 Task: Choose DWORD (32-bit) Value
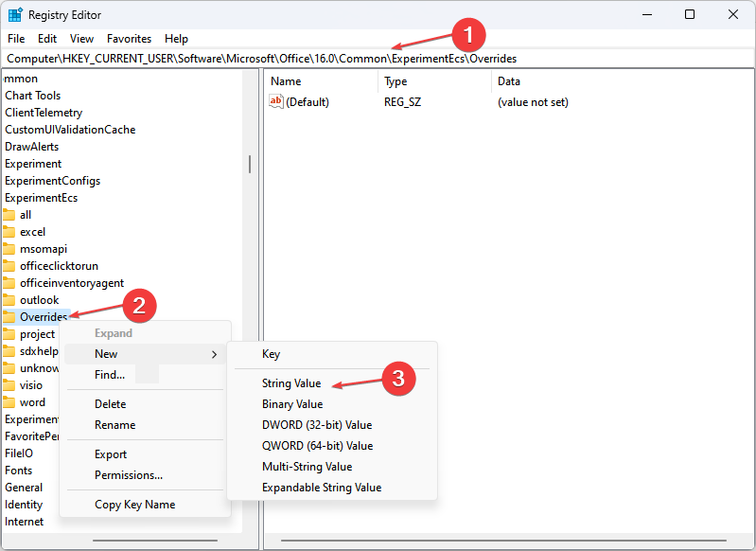(317, 425)
